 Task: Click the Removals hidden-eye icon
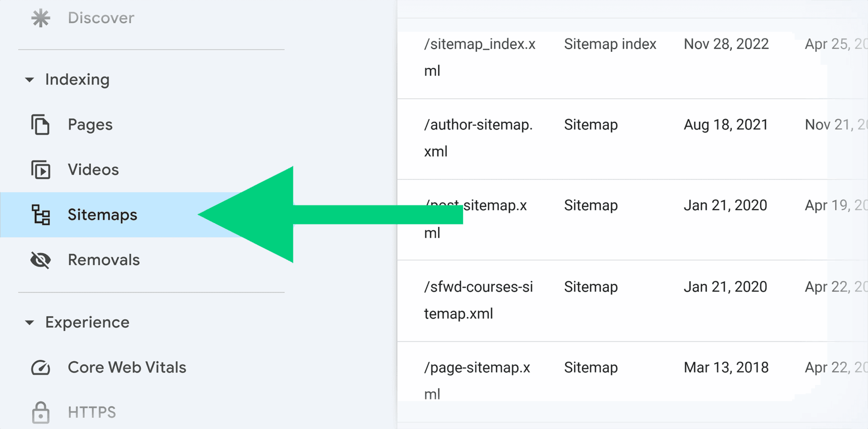[40, 260]
